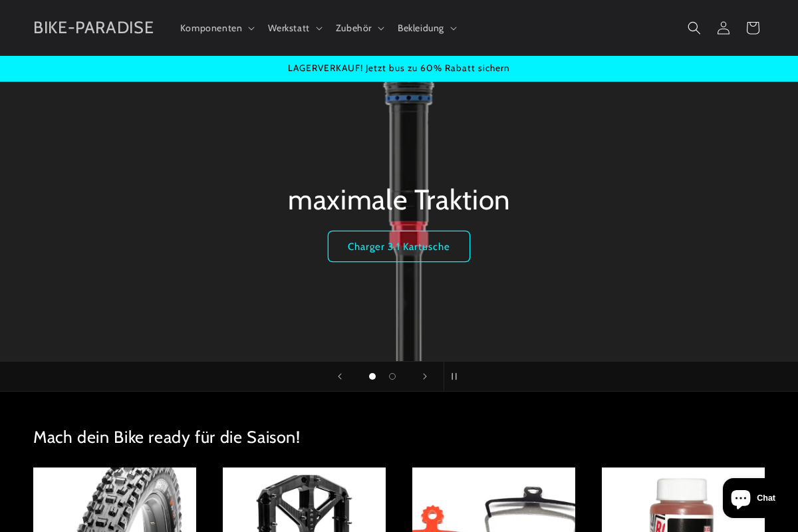Screen dimensions: 798x532
Task: Open the LAGERVERKAUF sale announcement
Action: (398, 68)
